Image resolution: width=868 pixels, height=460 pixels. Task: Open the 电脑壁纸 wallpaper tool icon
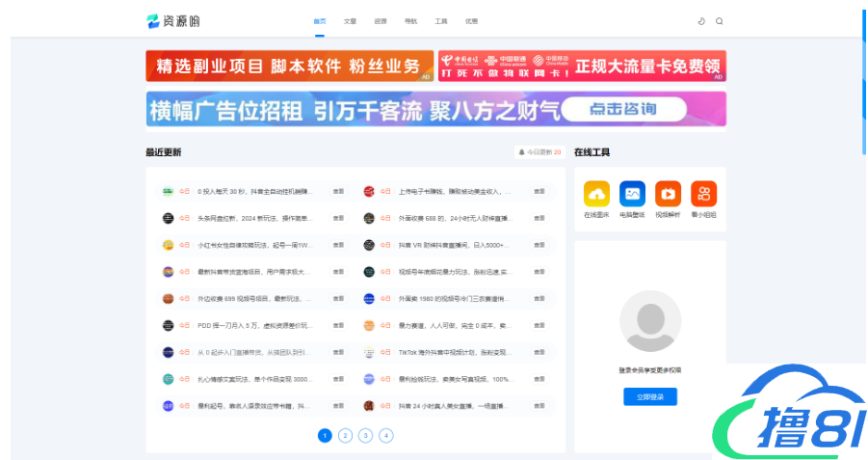click(x=632, y=194)
